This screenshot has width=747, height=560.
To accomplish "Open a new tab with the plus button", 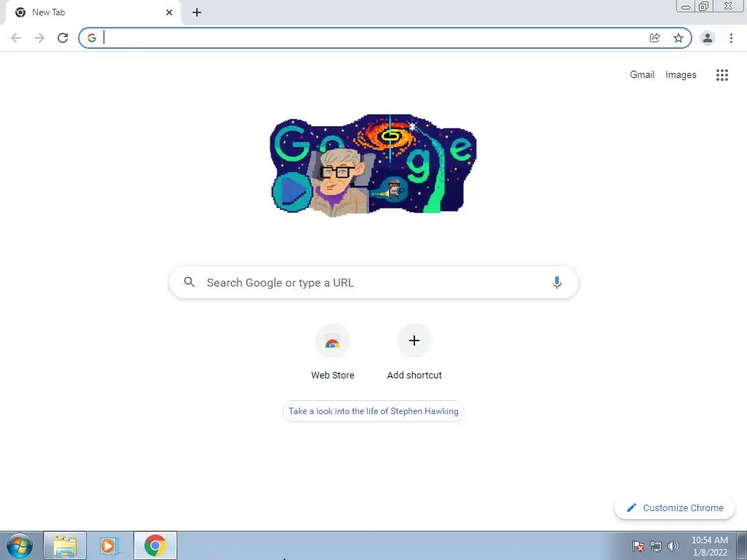I will (197, 12).
